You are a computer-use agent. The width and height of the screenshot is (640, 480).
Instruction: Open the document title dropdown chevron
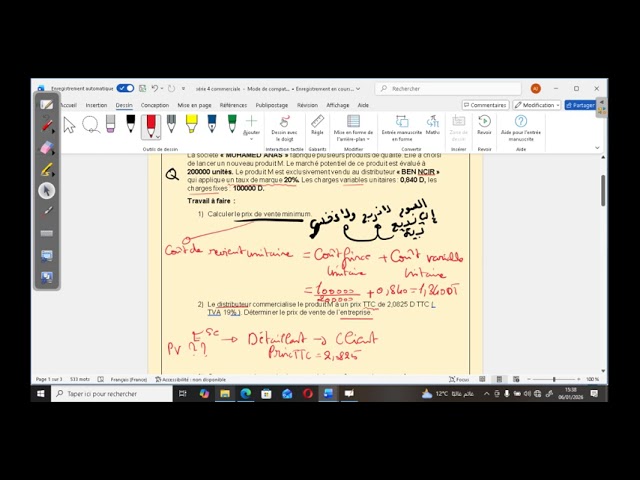[358, 89]
